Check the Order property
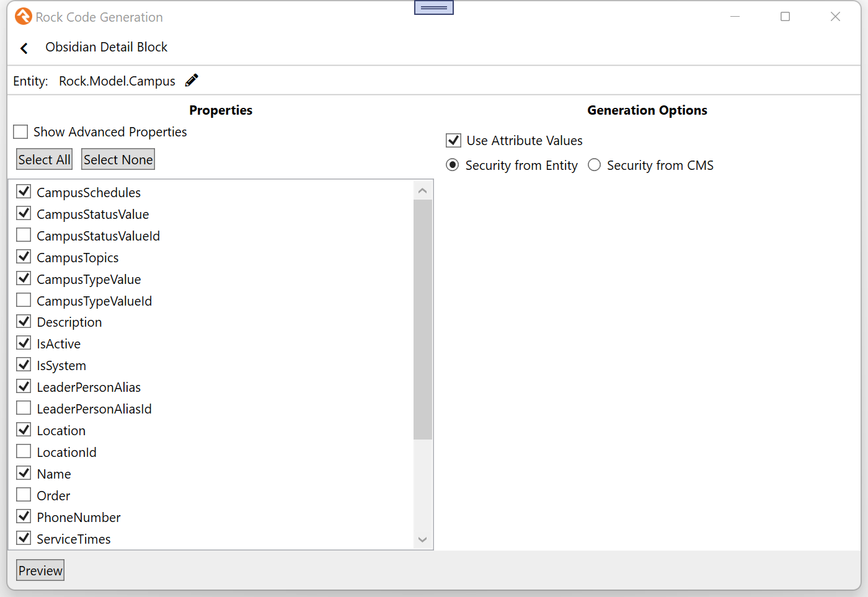The image size is (868, 597). pos(24,495)
